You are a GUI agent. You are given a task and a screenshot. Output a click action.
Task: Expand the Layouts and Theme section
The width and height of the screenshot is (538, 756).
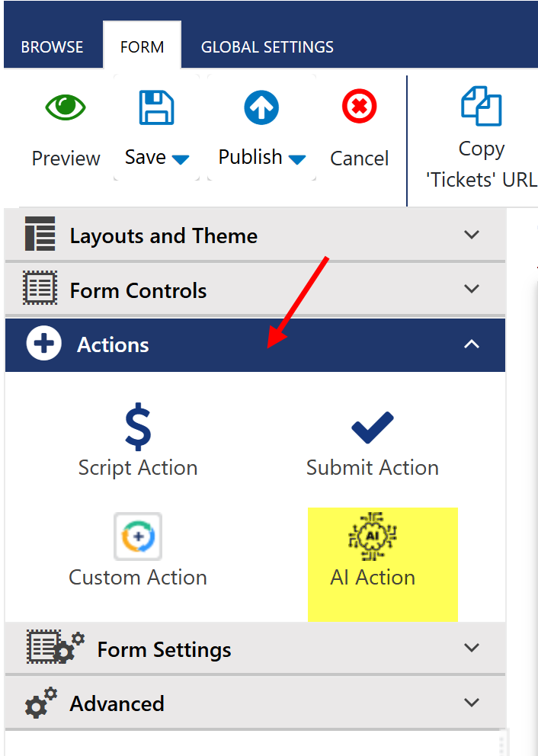click(472, 235)
